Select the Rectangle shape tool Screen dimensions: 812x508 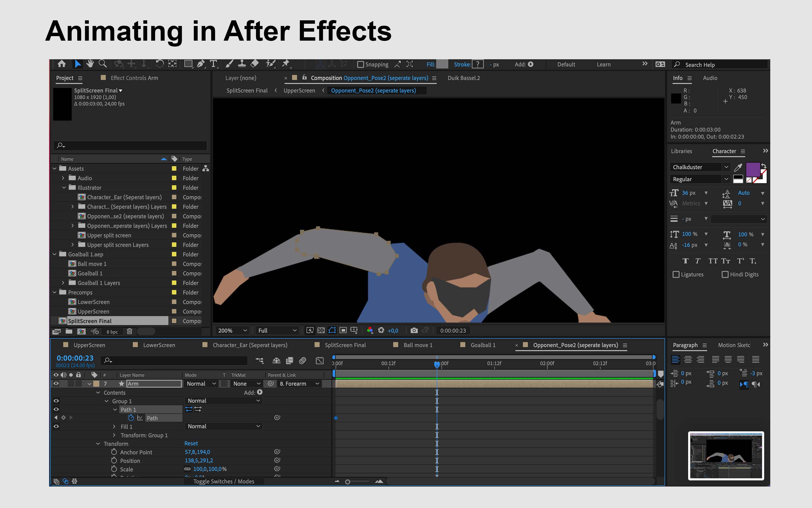pos(188,64)
